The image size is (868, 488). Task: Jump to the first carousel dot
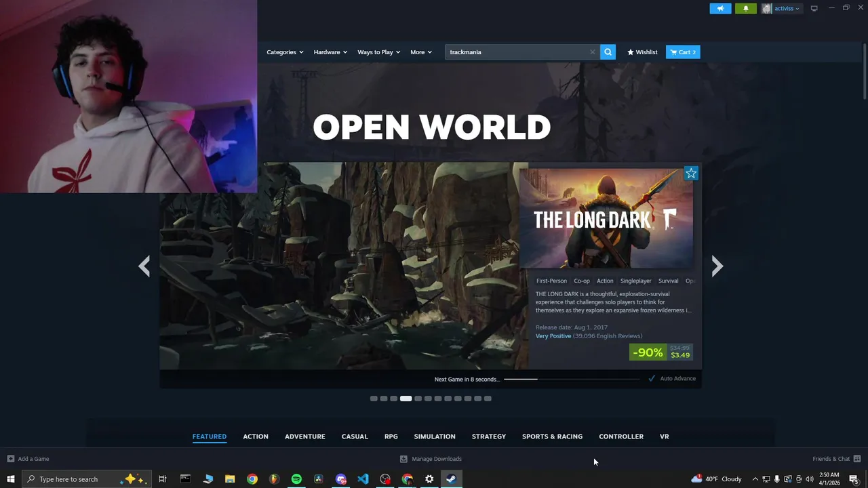tap(374, 399)
